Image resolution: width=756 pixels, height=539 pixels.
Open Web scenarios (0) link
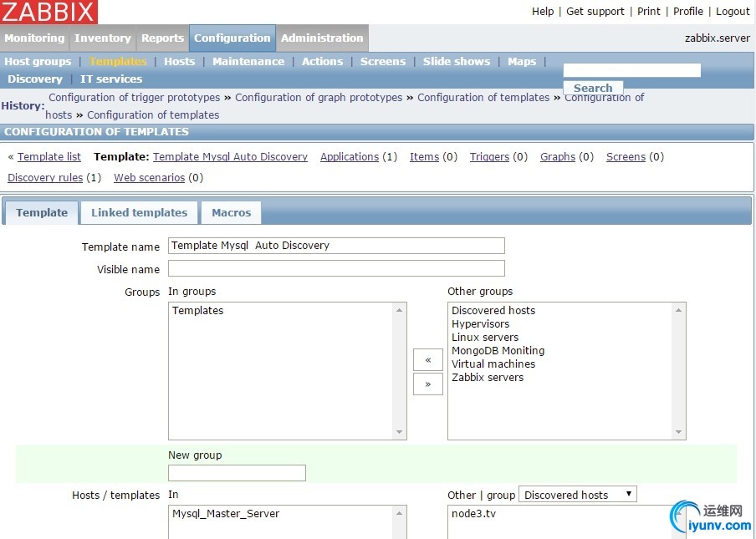click(150, 178)
